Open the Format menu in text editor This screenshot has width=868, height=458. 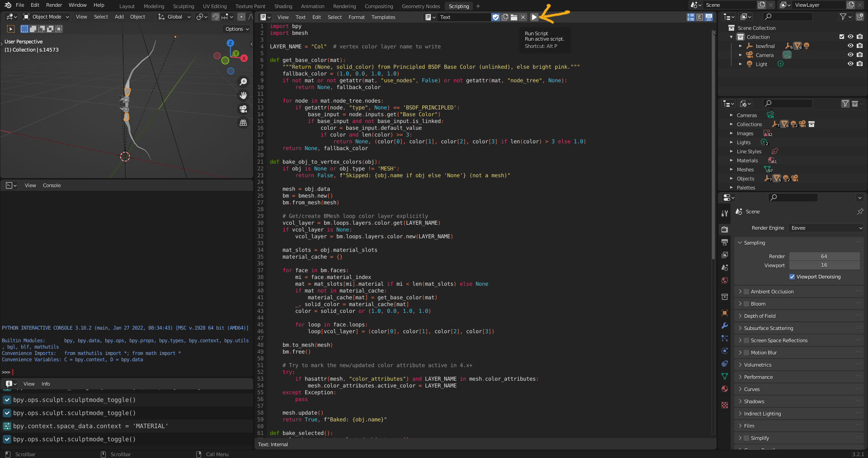pyautogui.click(x=356, y=17)
